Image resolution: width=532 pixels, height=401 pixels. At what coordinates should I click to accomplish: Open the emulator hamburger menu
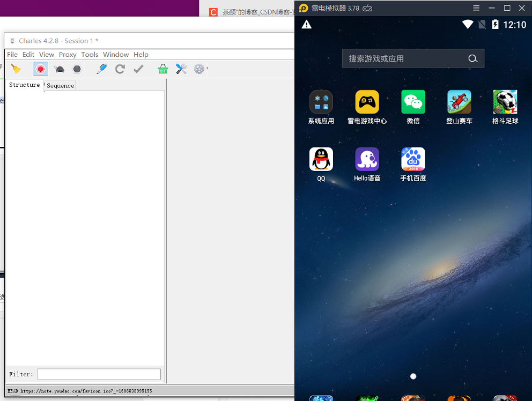[476, 8]
